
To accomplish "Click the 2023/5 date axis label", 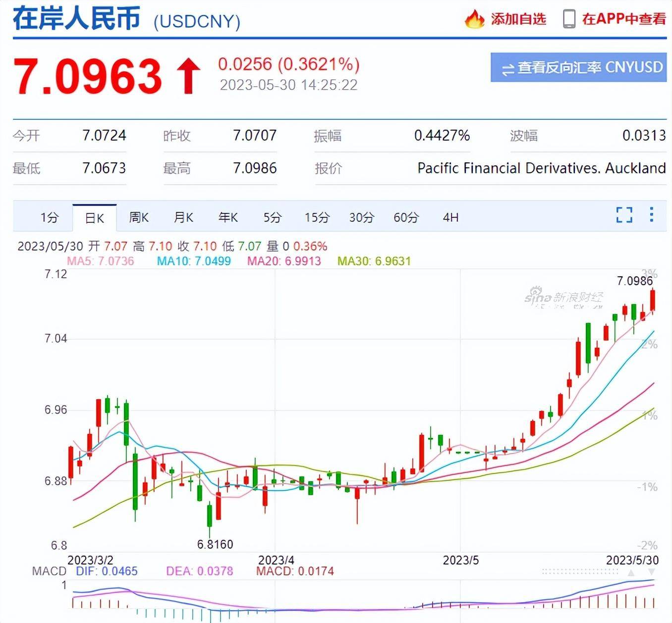I will (x=461, y=560).
